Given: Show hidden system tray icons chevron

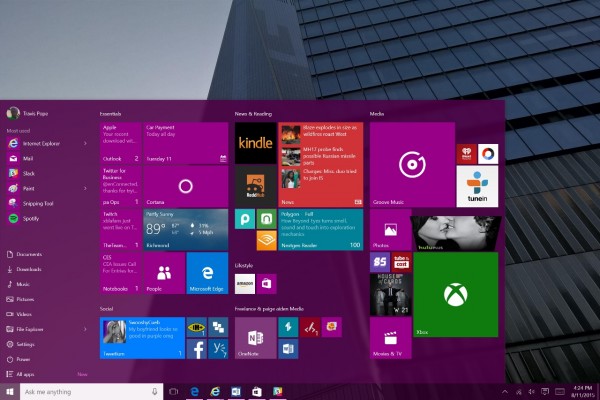Looking at the screenshot, I should tap(505, 392).
